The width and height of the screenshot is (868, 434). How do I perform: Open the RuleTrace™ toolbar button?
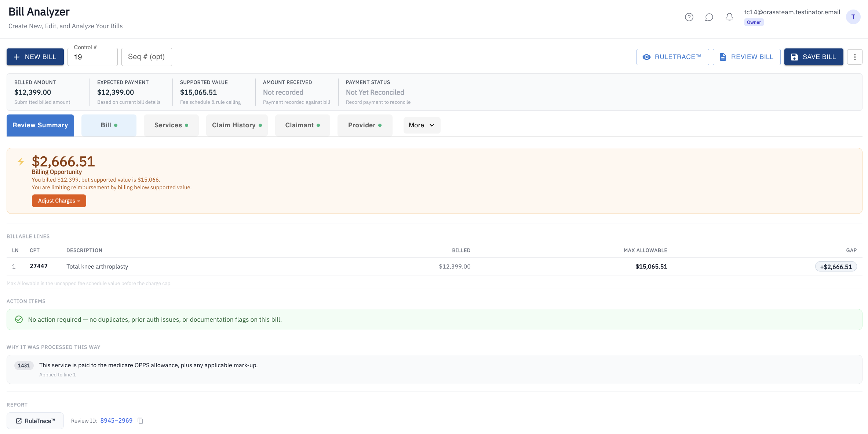pyautogui.click(x=672, y=57)
